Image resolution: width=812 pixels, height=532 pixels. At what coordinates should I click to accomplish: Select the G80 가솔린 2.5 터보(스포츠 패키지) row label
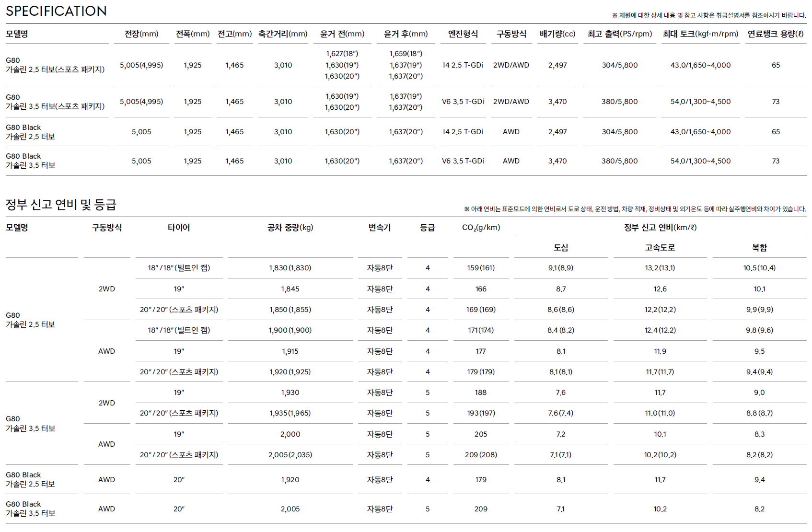coord(55,65)
